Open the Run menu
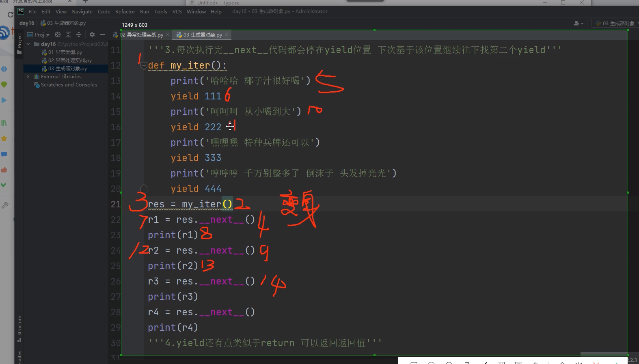The image size is (639, 364). click(x=145, y=12)
